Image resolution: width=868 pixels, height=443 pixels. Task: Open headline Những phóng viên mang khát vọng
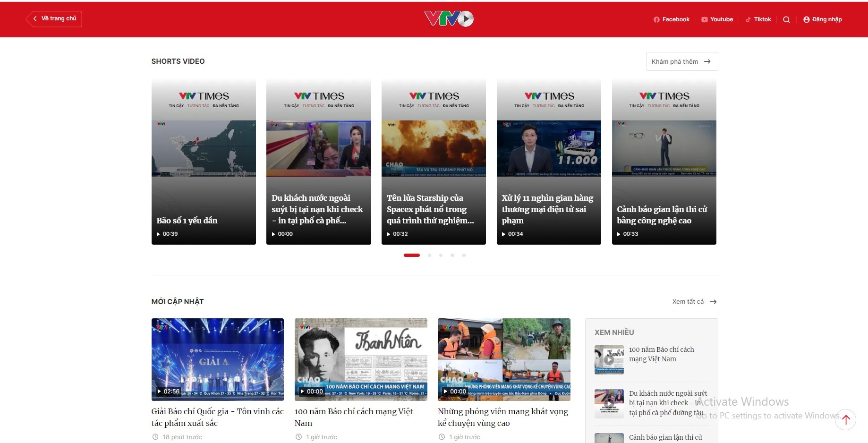(x=502, y=417)
